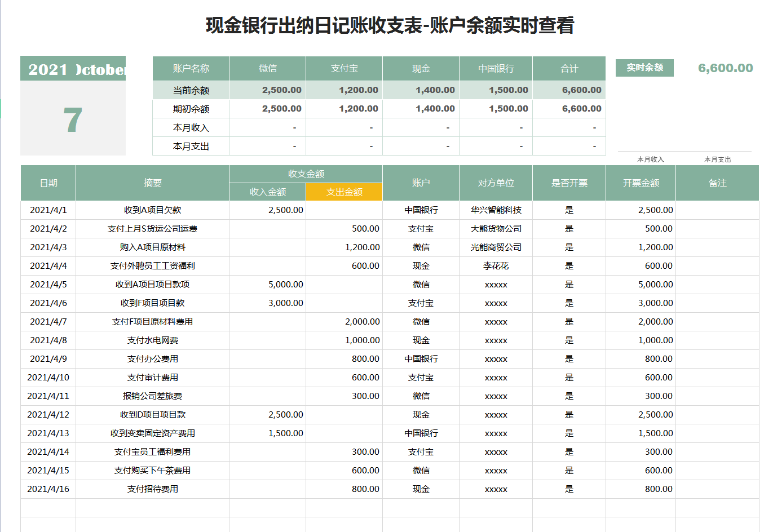
Task: Select summary cell 购入A项目原材料
Action: click(152, 247)
